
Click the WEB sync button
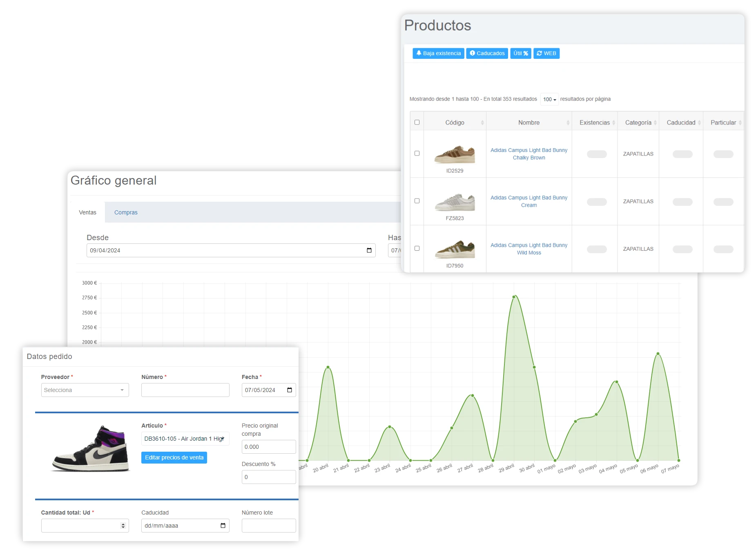[546, 53]
